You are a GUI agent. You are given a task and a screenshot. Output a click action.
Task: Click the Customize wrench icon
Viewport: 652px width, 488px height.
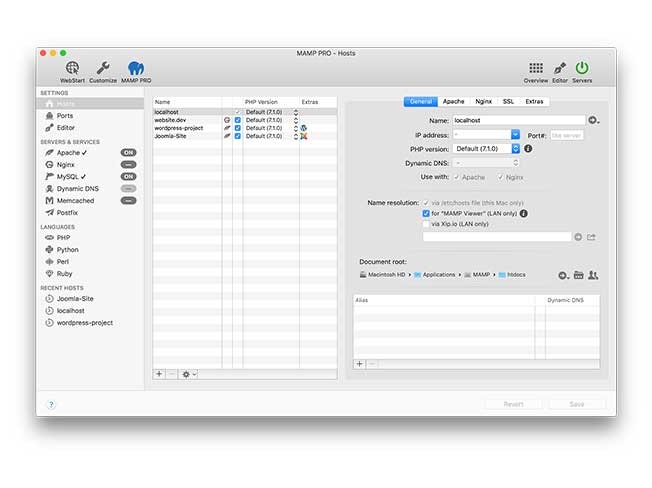point(103,71)
